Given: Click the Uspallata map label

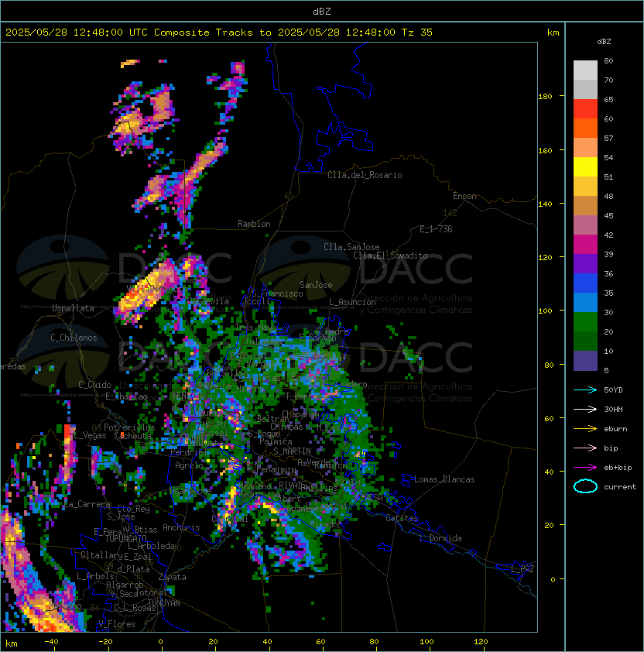Looking at the screenshot, I should [73, 308].
